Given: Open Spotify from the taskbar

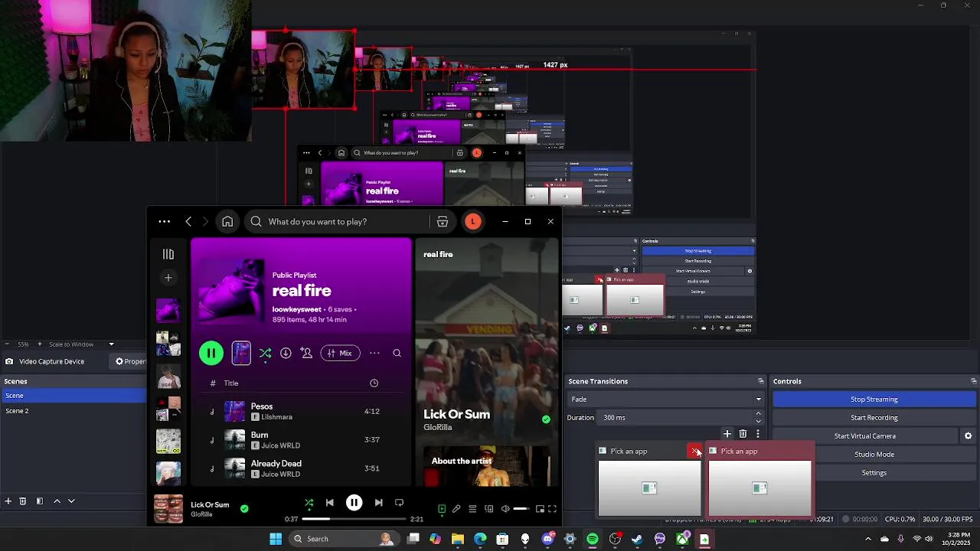Looking at the screenshot, I should point(593,539).
